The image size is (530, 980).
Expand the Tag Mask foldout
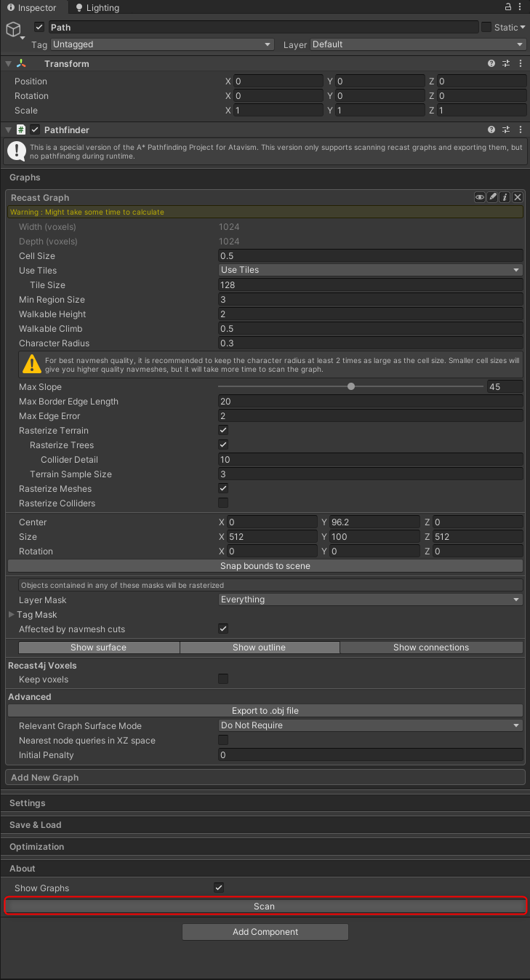pos(11,615)
